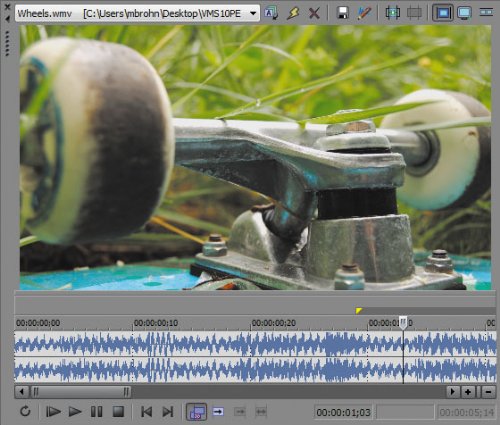
Task: Toggle the Enable Timeline Overwrite button
Action: tap(196, 412)
